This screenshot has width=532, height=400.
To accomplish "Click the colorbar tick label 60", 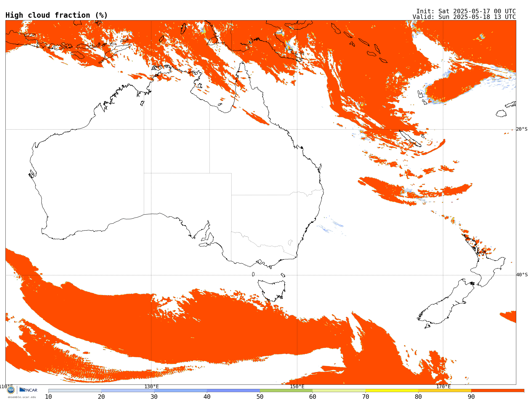I will 313,397.
